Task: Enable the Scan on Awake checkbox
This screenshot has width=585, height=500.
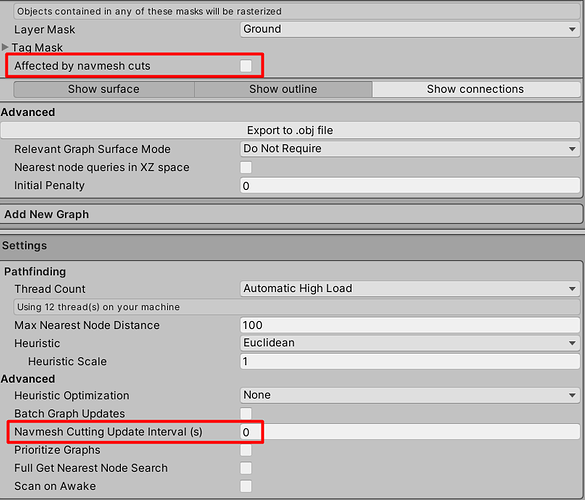Action: pyautogui.click(x=246, y=486)
